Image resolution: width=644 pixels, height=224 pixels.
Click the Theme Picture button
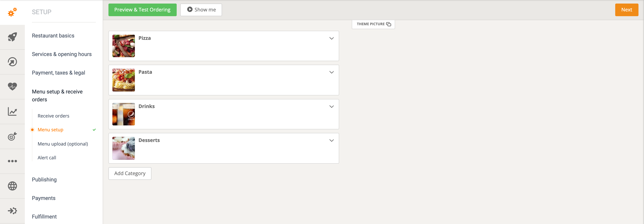pos(373,24)
